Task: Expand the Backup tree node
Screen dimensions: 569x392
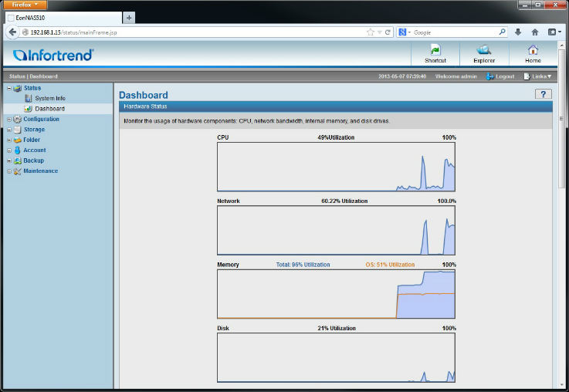Action: [x=9, y=161]
